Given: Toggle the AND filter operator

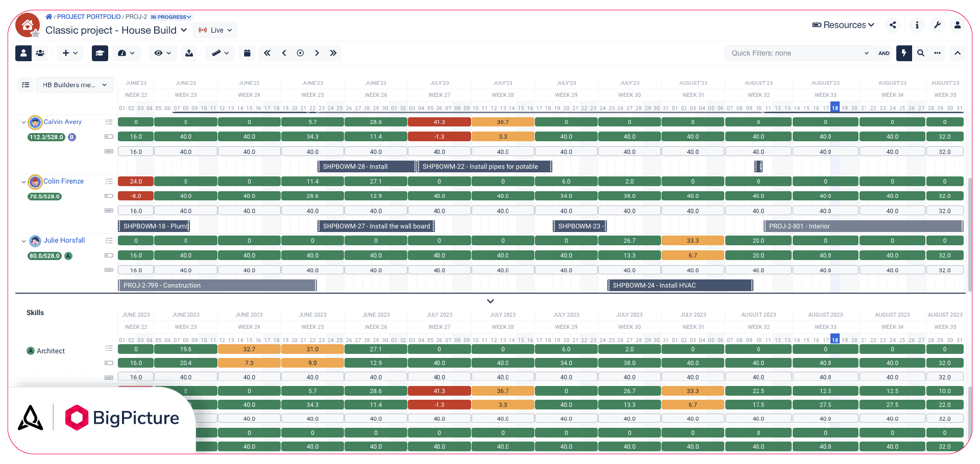Looking at the screenshot, I should click(884, 53).
